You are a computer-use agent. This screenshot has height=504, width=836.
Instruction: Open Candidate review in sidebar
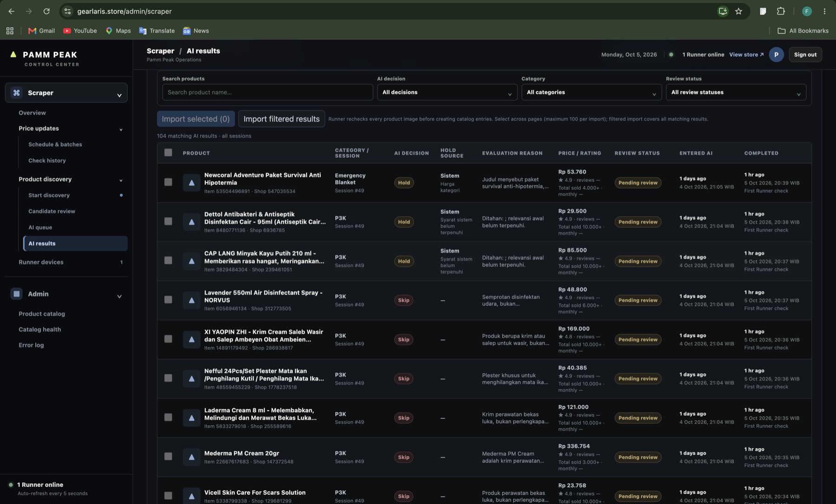pos(52,211)
